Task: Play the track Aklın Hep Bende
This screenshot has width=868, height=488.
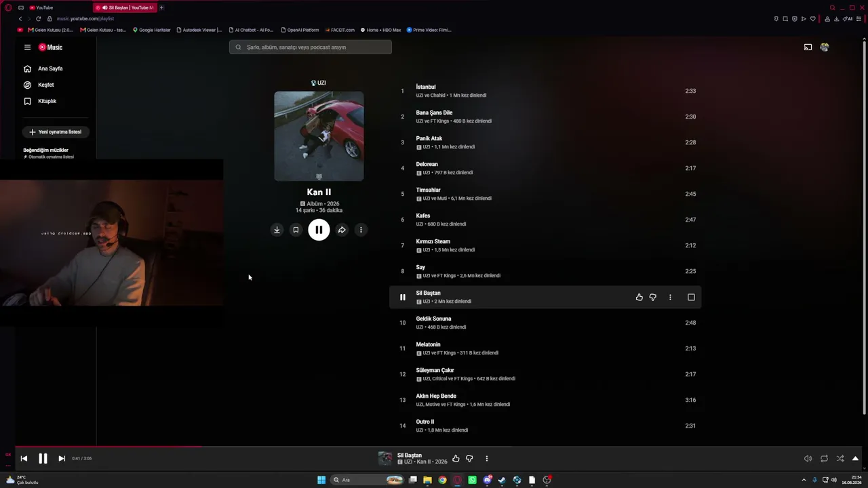Action: coord(436,396)
